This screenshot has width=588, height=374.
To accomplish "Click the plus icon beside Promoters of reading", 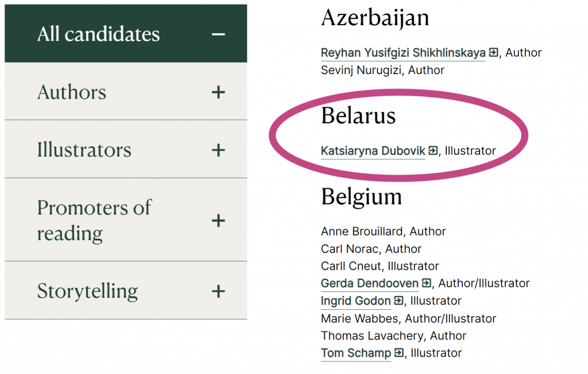I will coord(218,220).
